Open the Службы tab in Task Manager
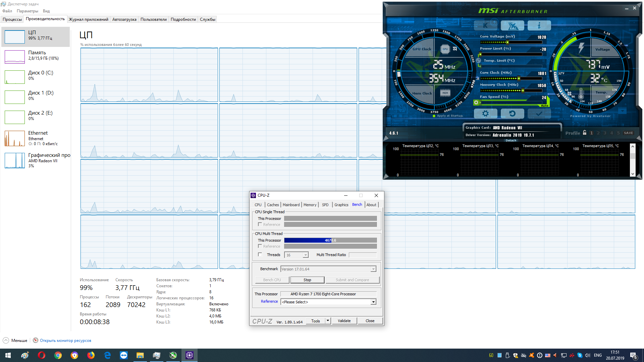Screen dimensions: 644x362 click(207, 19)
